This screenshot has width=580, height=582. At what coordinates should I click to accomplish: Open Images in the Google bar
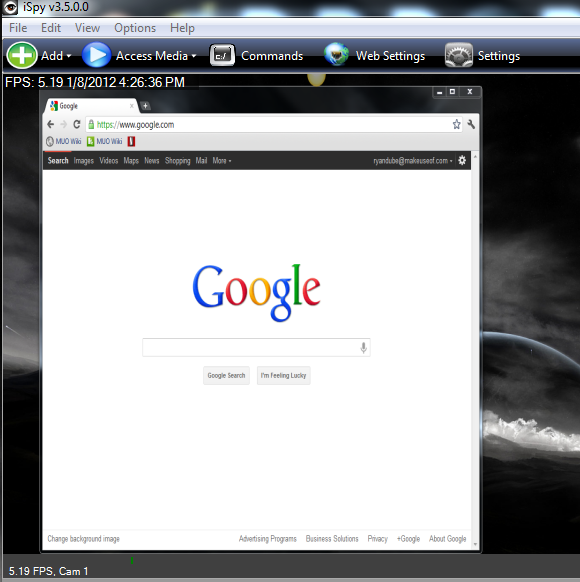pyautogui.click(x=83, y=161)
